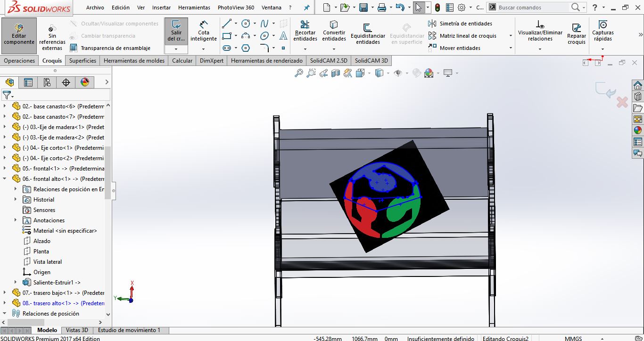Click the Buscar comandos search field
This screenshot has width=644, height=341.
533,8
